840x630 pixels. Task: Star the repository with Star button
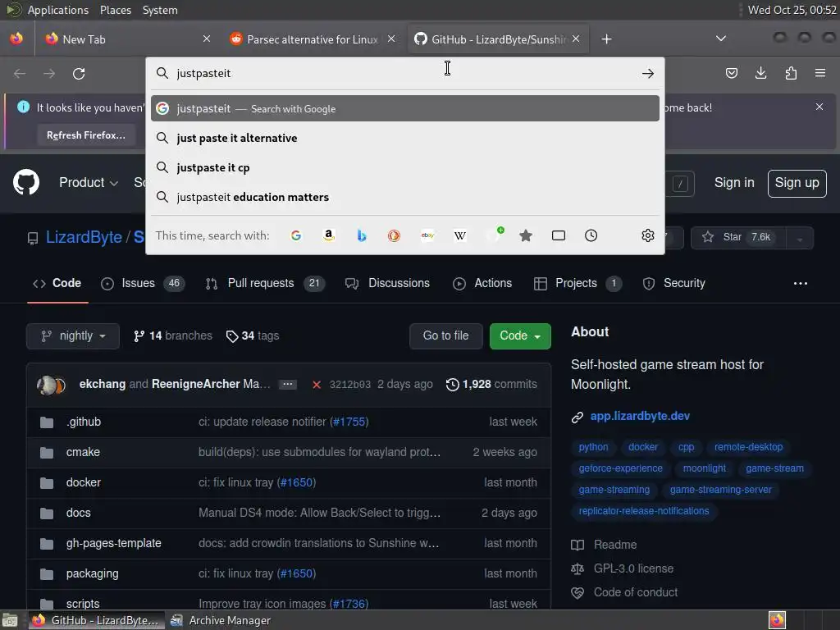tap(738, 238)
